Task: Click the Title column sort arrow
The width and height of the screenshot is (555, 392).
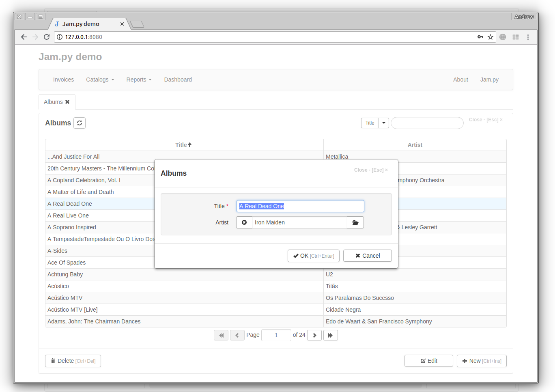Action: click(x=189, y=145)
